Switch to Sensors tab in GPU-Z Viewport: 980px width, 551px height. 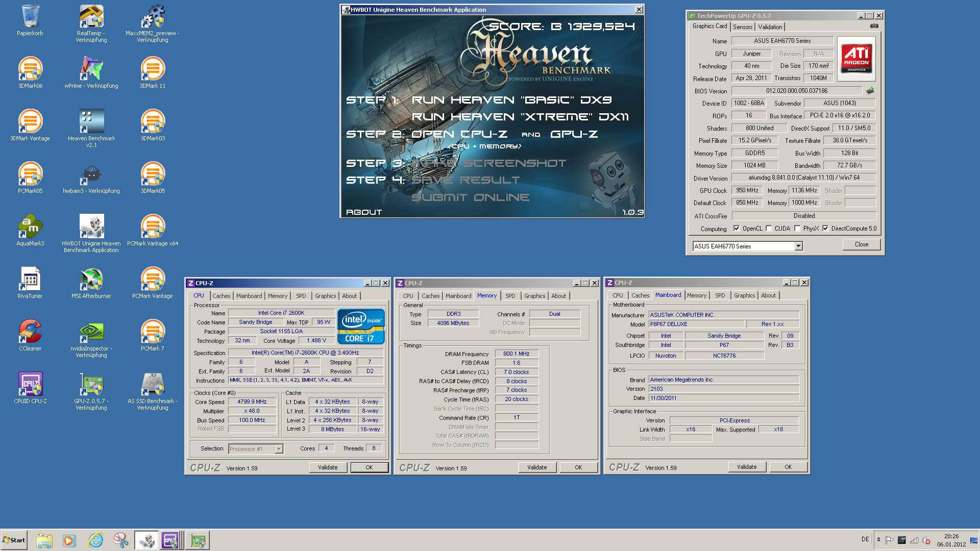tap(742, 27)
